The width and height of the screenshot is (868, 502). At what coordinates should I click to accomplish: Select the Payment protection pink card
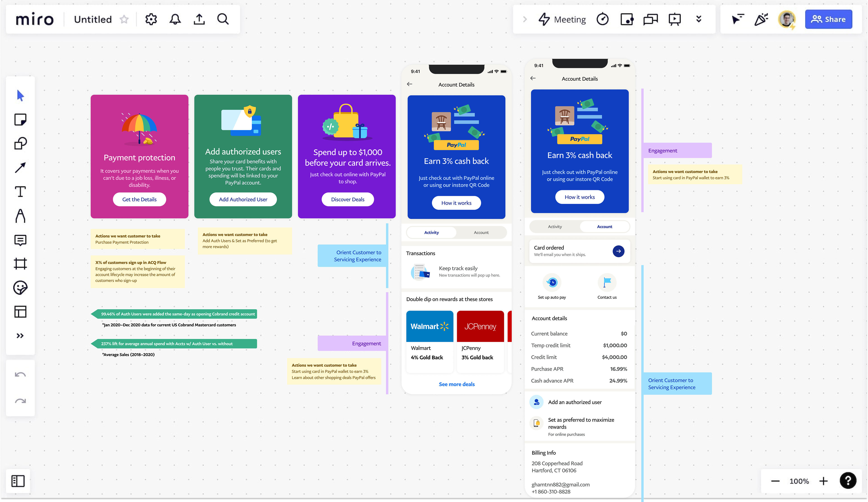point(139,156)
